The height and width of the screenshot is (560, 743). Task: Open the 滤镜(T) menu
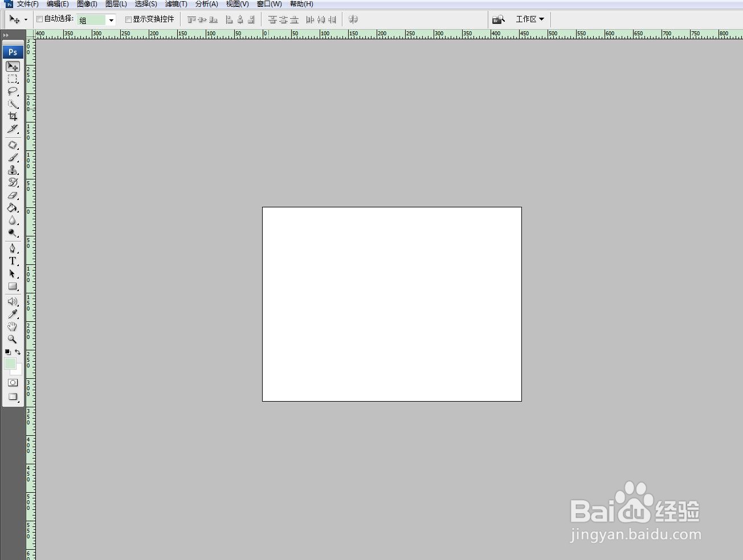coord(176,4)
